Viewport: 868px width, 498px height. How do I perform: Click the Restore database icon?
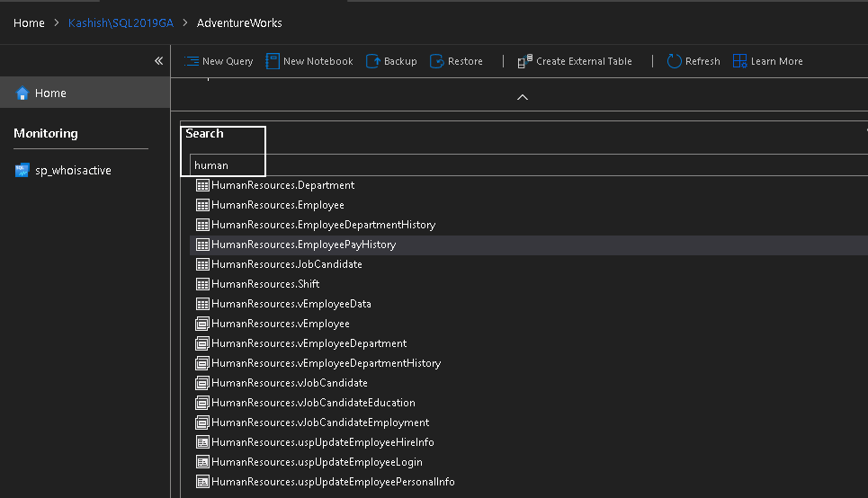click(437, 61)
